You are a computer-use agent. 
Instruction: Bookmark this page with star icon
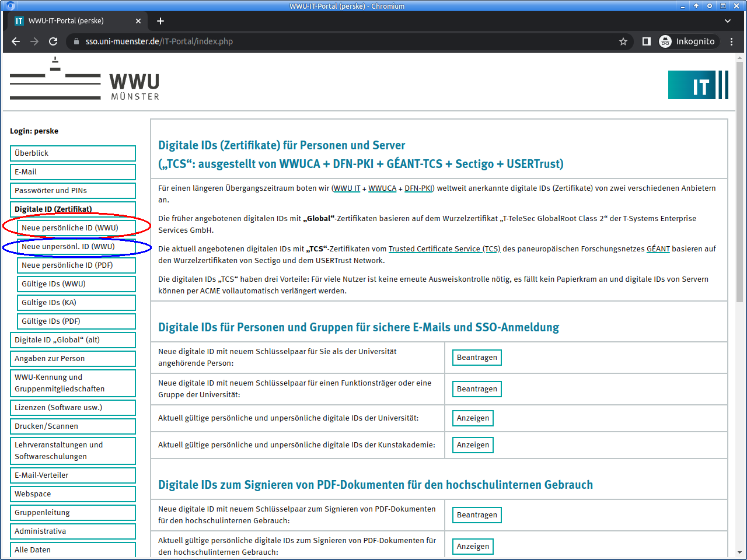pyautogui.click(x=623, y=41)
